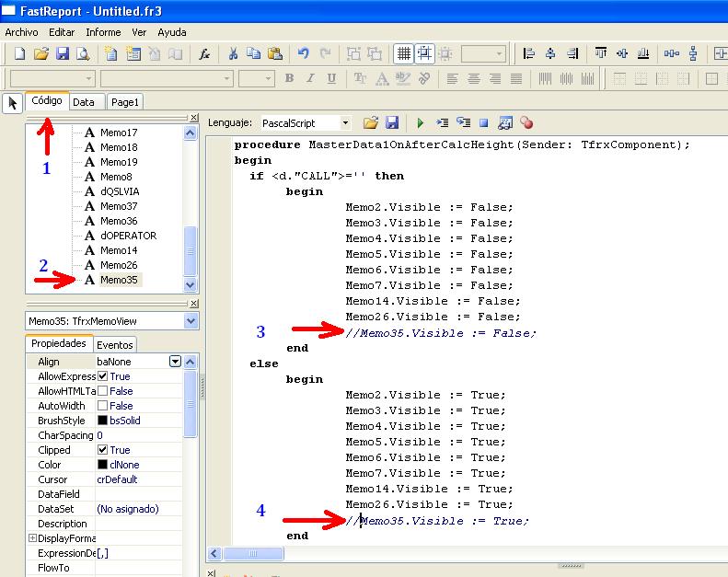The width and height of the screenshot is (728, 577).
Task: Click the Cut scissors icon
Action: (234, 54)
